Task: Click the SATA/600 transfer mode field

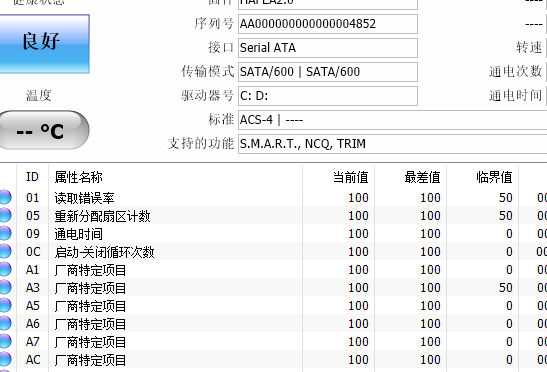Action: tap(328, 72)
